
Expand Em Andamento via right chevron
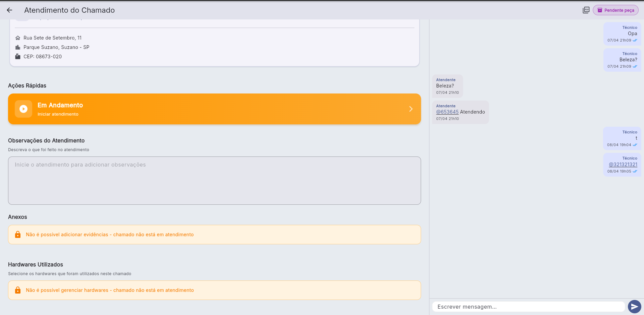[411, 109]
